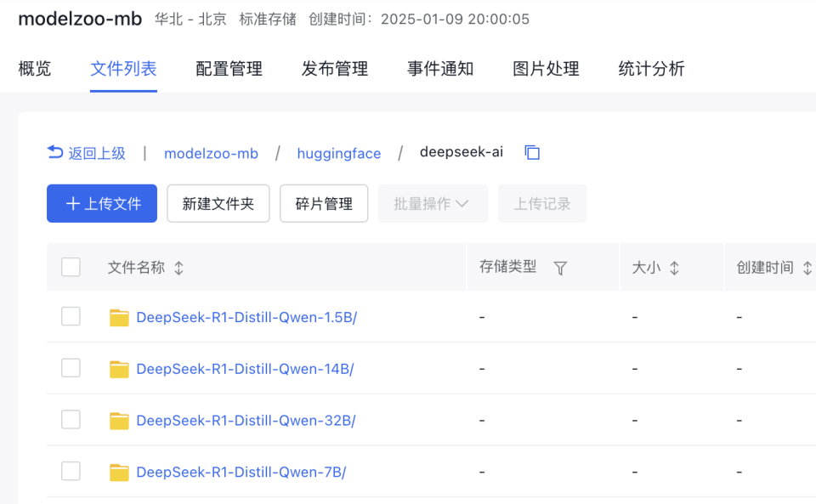Open the 统计分析 tab
Viewport: 816px width, 504px height.
pos(651,69)
